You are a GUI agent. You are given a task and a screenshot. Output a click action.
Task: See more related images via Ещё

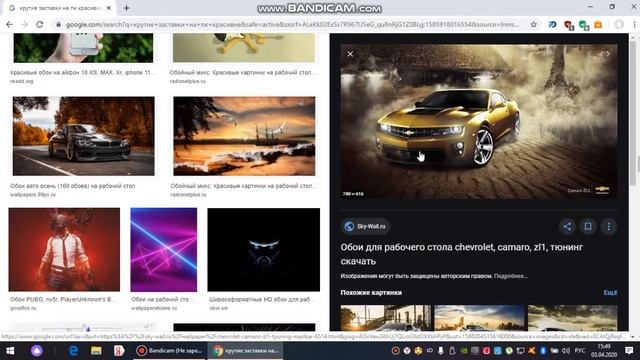tap(610, 293)
